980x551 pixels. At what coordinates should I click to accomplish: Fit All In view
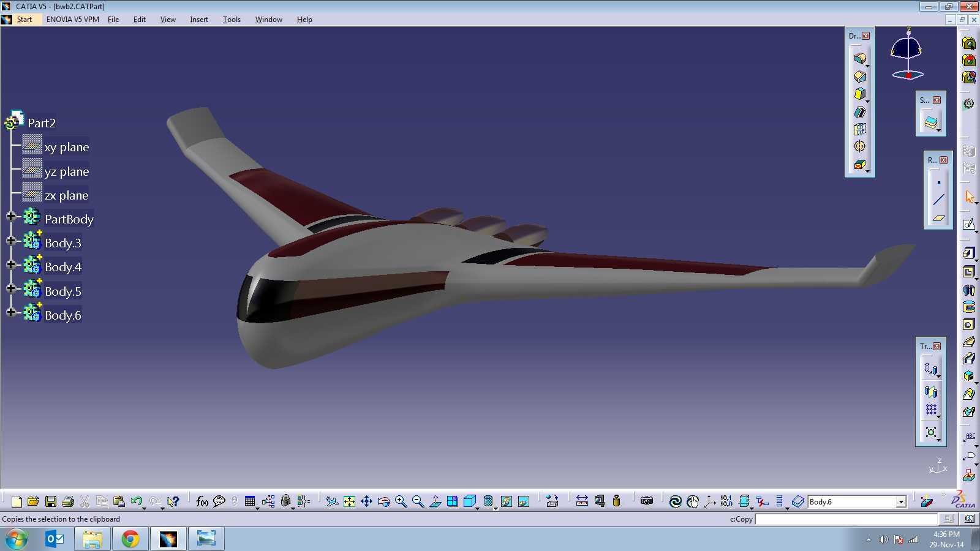[349, 501]
